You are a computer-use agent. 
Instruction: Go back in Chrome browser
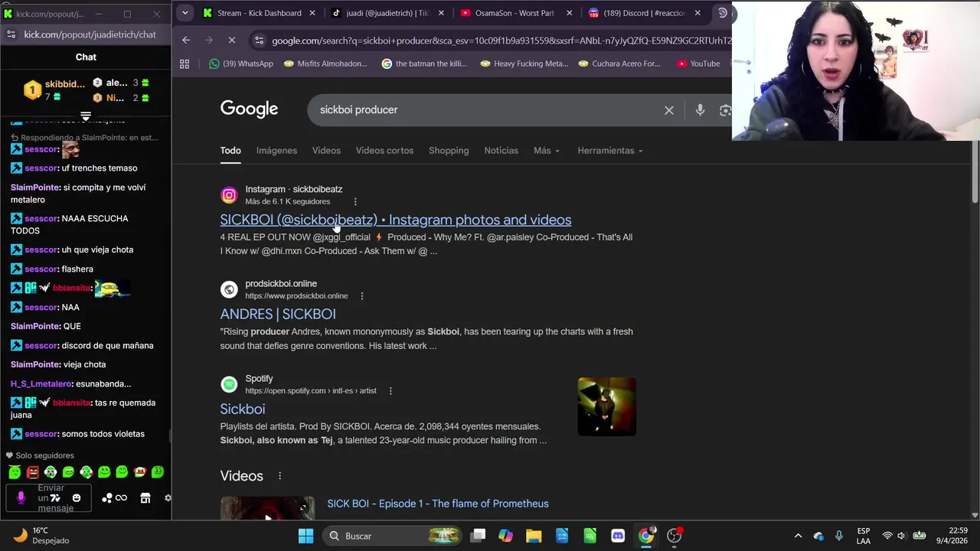point(186,40)
